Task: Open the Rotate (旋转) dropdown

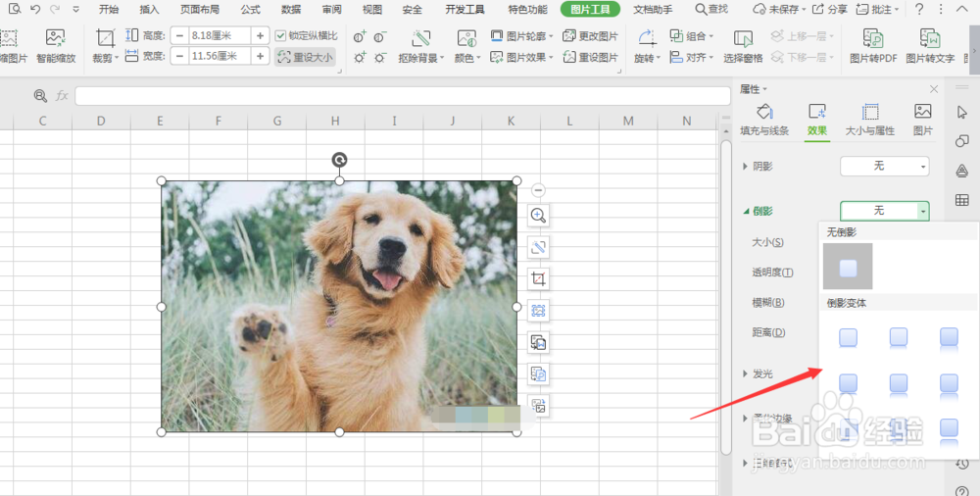Action: pyautogui.click(x=647, y=46)
